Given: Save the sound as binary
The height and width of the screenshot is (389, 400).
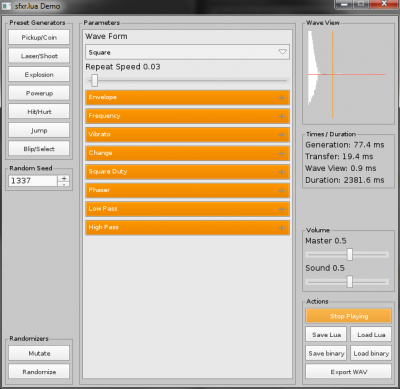Looking at the screenshot, I should (x=326, y=353).
